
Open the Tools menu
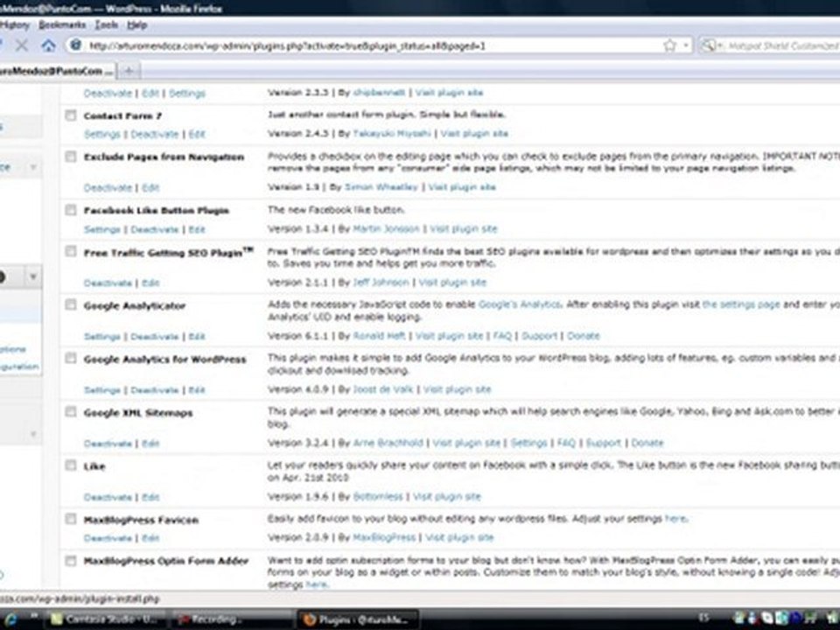[106, 24]
